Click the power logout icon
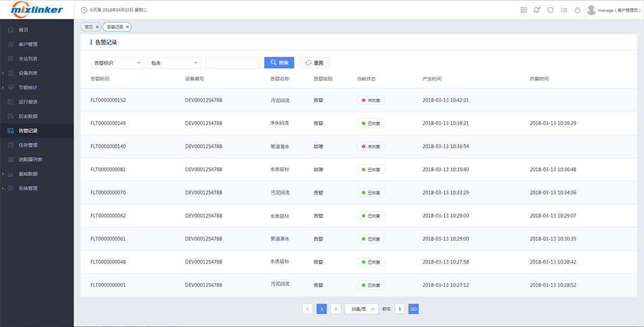 pyautogui.click(x=577, y=10)
